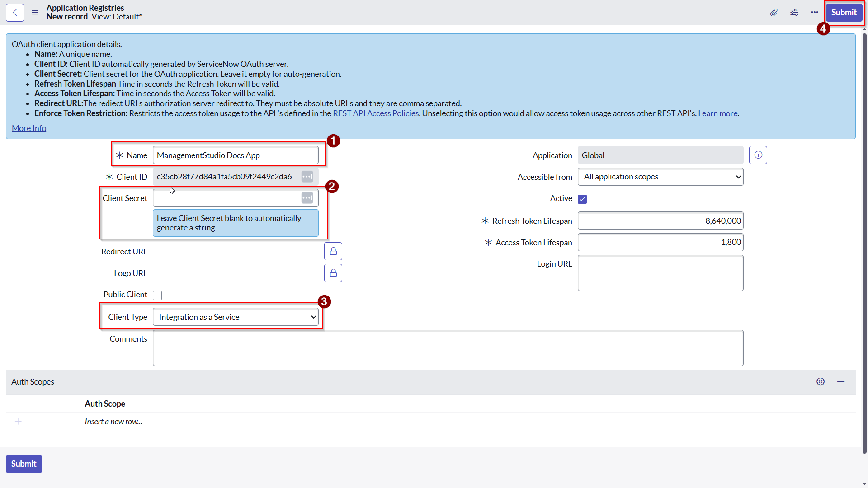Click the Auth Scopes gear icon

[821, 382]
